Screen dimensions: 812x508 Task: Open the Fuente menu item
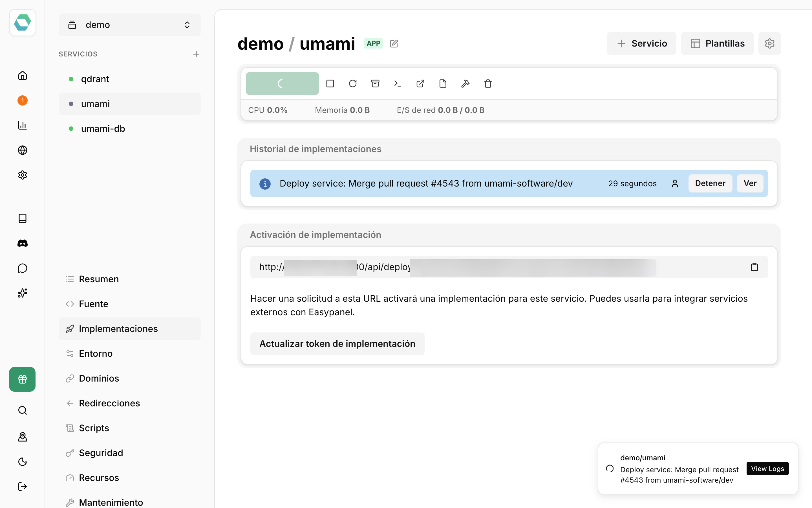pyautogui.click(x=129, y=304)
